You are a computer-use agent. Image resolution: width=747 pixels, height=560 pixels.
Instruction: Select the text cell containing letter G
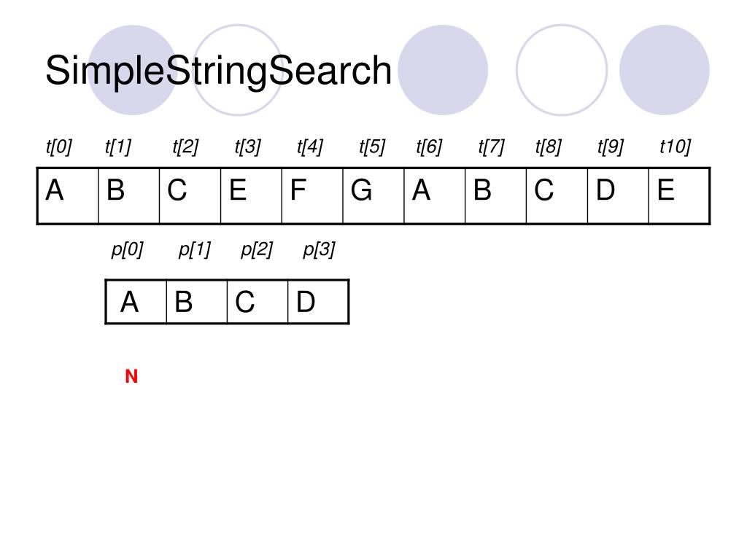point(373,195)
